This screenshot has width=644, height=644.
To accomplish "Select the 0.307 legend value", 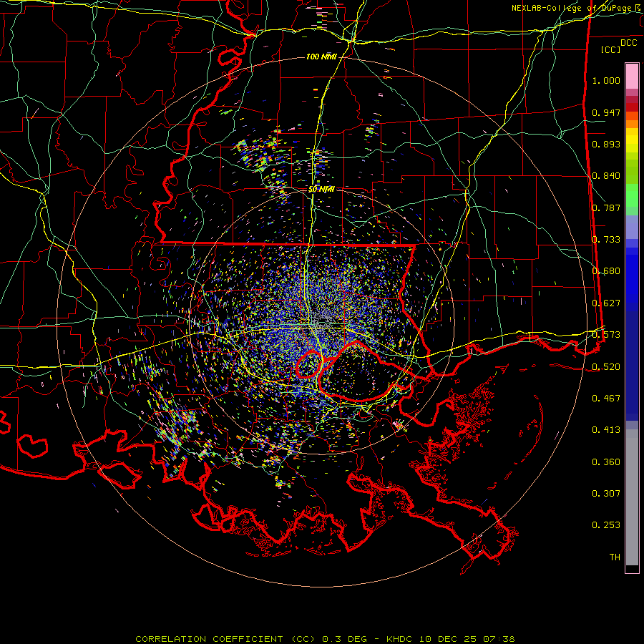I will pos(606,494).
